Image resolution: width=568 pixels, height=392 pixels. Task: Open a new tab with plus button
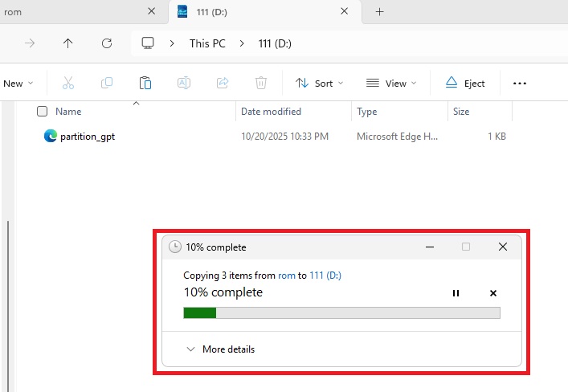(x=380, y=12)
